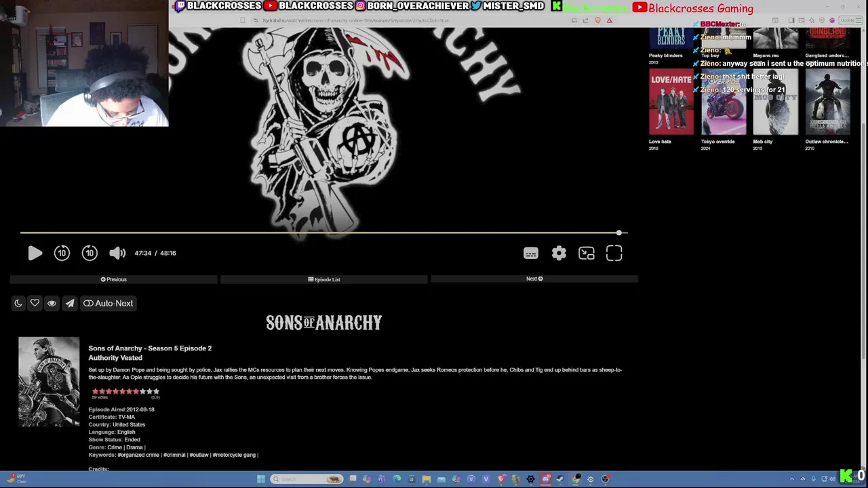868x488 pixels.
Task: Open File Explorer from the taskbar
Action: [x=427, y=479]
